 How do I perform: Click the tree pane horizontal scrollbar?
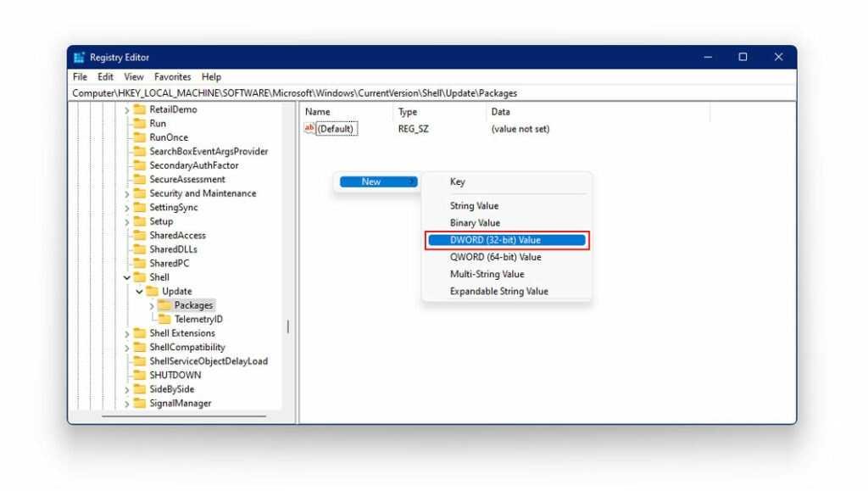[x=184, y=416]
